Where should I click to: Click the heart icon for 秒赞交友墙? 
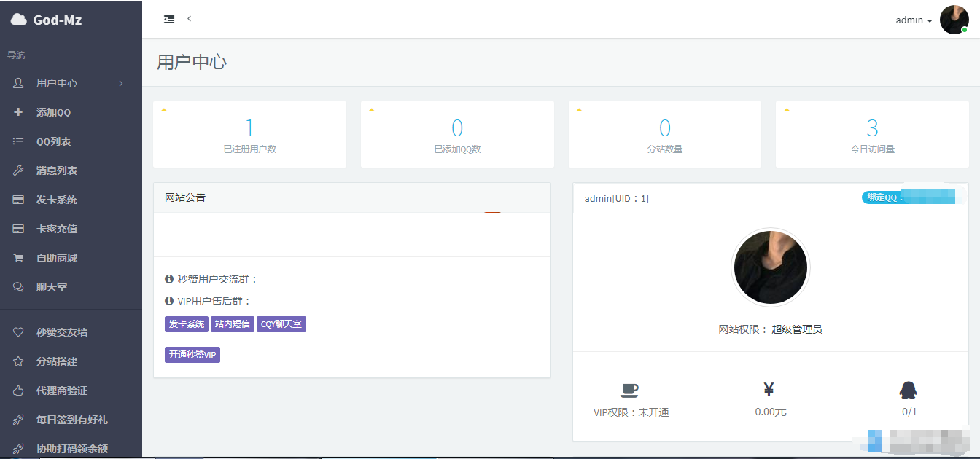coord(18,332)
